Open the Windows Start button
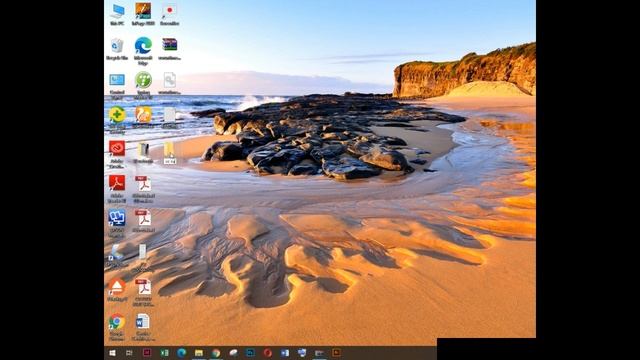 pos(112,353)
